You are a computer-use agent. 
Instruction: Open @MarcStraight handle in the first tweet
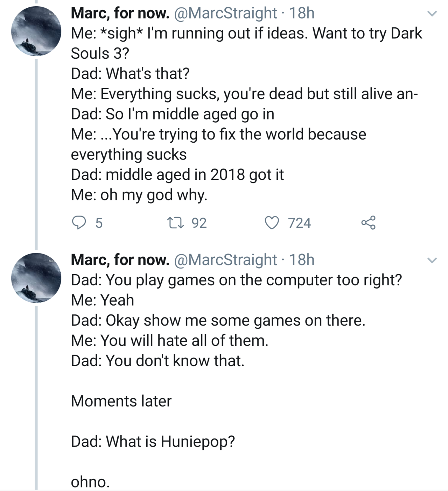tap(225, 13)
